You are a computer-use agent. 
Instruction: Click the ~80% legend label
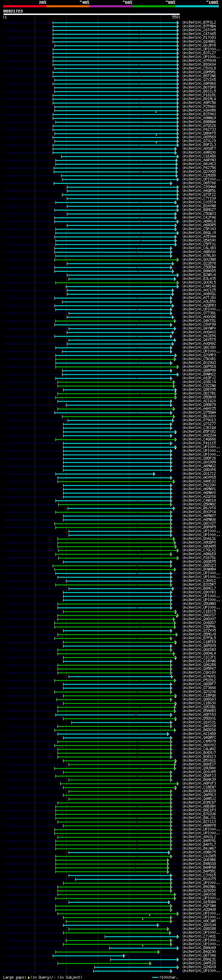[170, 3]
